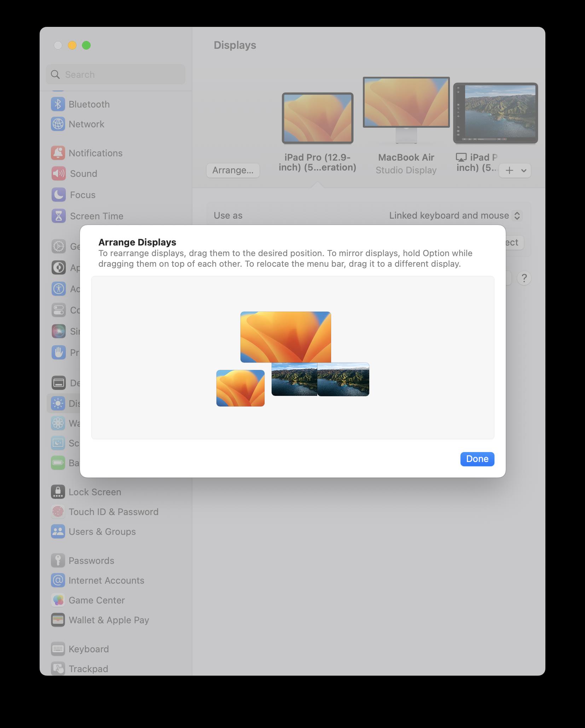Expand the add-display chevron menu

click(523, 170)
